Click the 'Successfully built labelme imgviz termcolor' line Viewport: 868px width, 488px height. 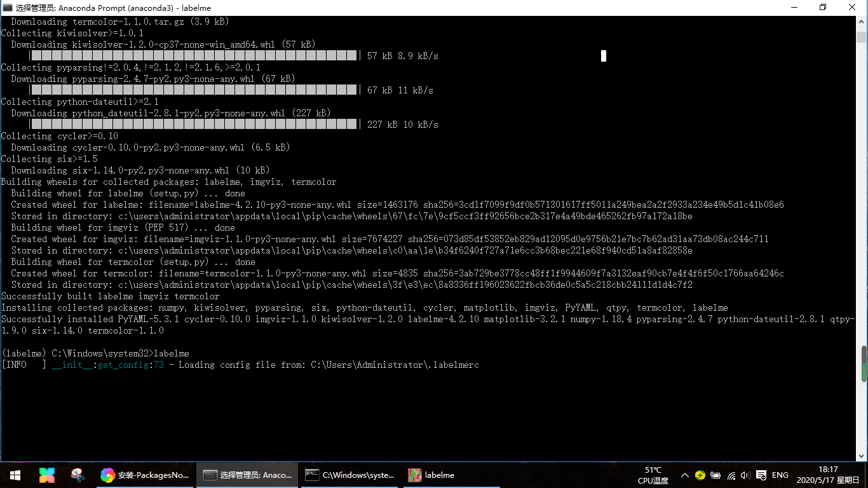tap(111, 296)
